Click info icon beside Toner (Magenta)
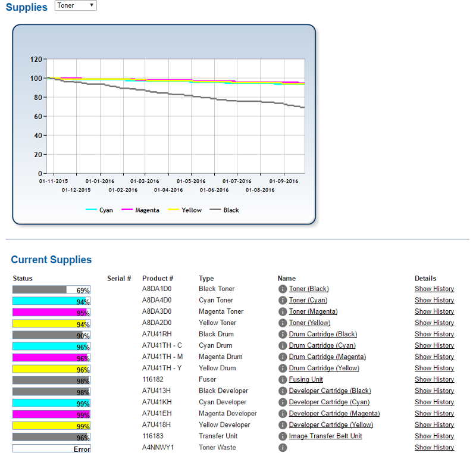 click(x=282, y=312)
